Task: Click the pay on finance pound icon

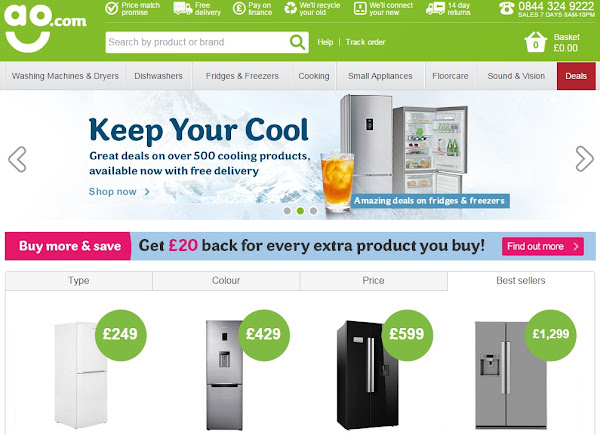Action: click(x=239, y=8)
